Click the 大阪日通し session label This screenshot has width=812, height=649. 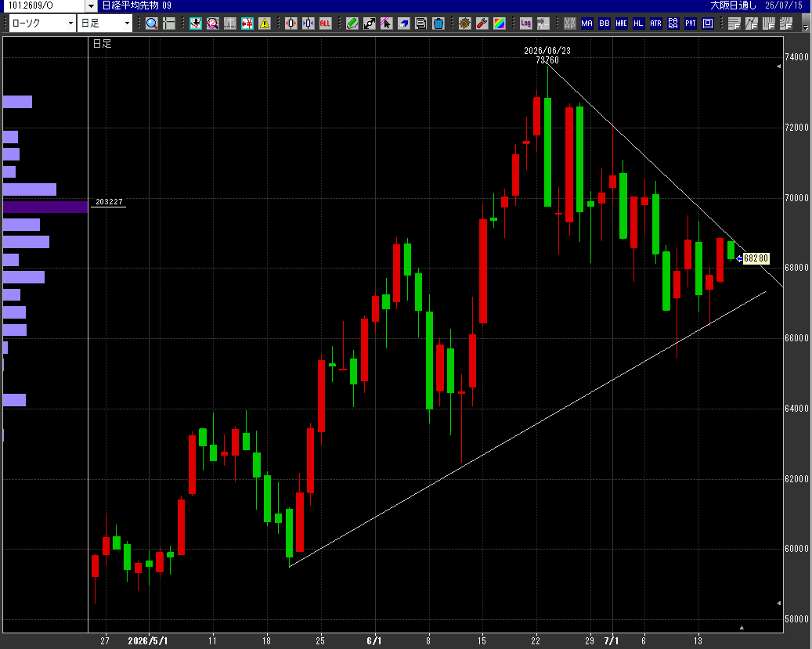point(733,5)
